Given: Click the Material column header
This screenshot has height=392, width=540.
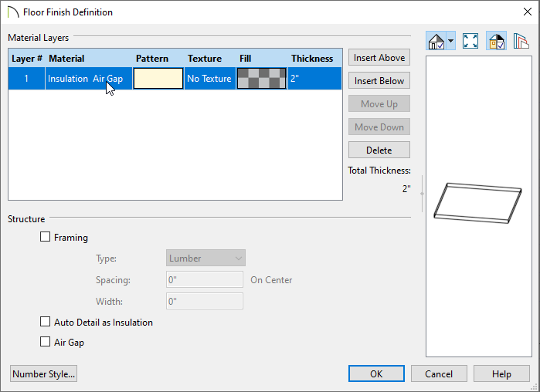Looking at the screenshot, I should click(66, 59).
